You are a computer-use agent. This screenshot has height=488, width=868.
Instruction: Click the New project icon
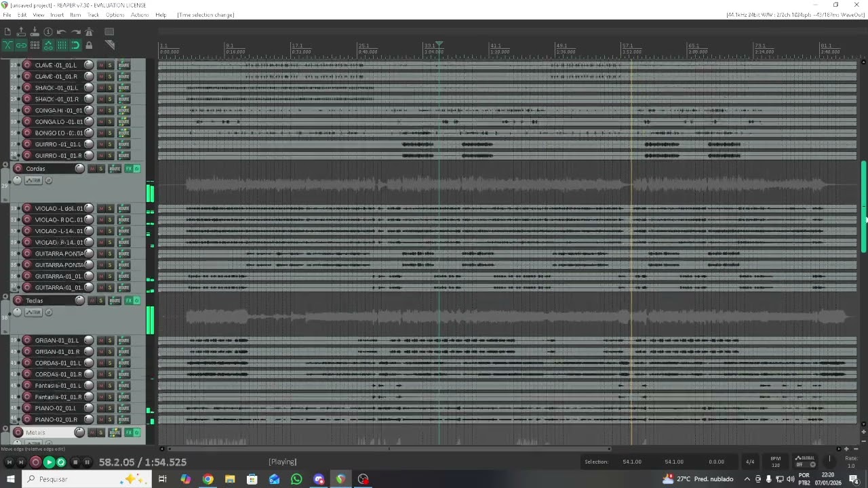pos(7,32)
